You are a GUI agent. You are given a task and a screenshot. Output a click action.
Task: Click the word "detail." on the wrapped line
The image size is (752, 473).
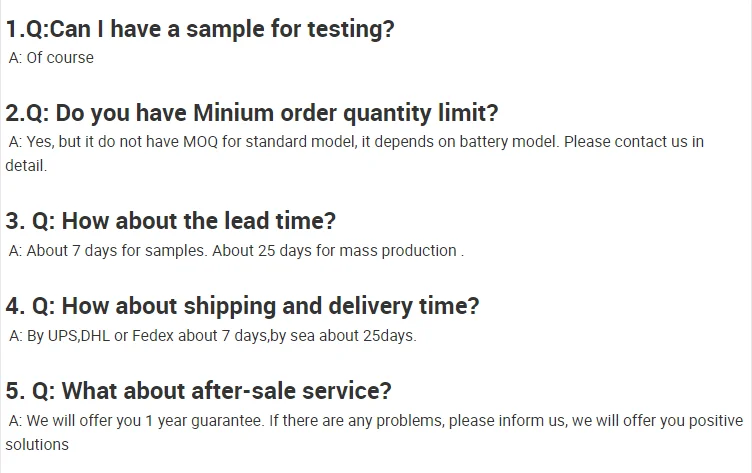[26, 165]
